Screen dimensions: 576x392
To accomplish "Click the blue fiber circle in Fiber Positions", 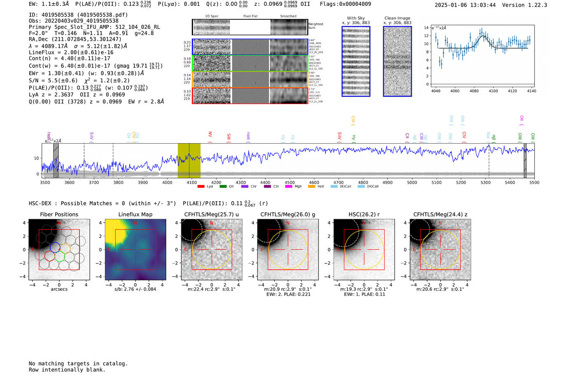I will point(55,247).
